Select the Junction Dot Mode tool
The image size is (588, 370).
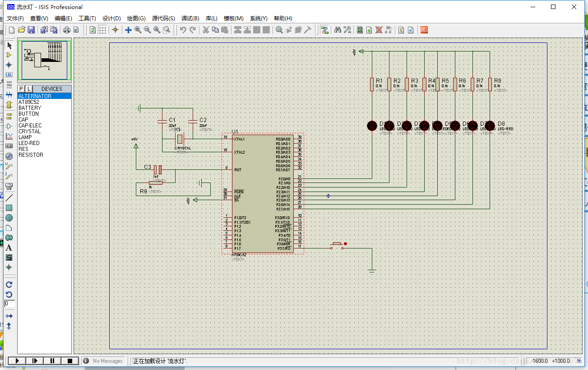tap(9, 65)
